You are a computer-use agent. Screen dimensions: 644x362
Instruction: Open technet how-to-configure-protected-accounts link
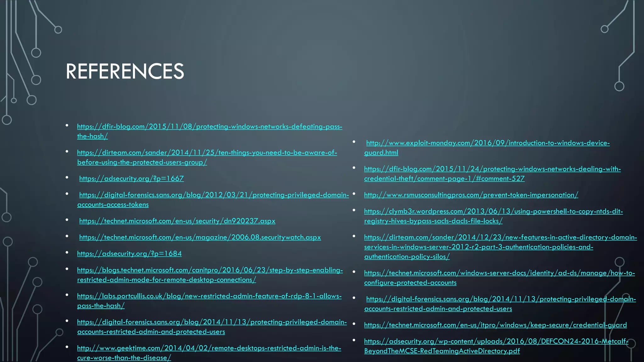[x=499, y=278]
